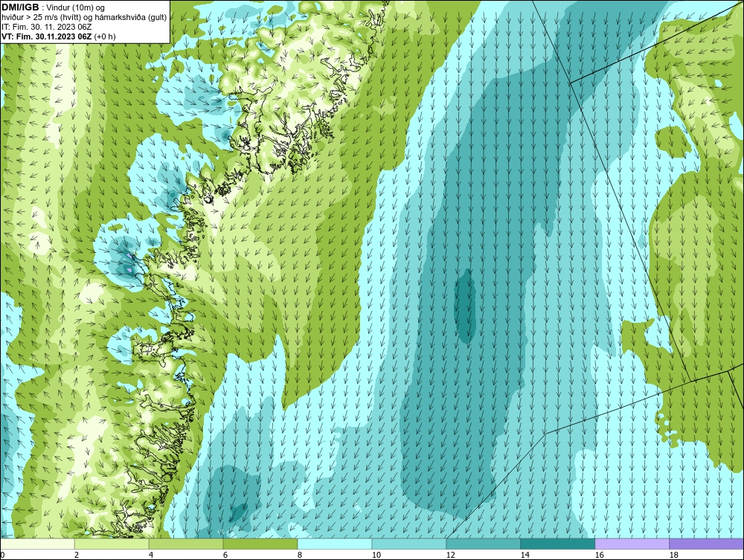Click the 'IT: Fim. 30. 11. 2023 06Z' line

point(47,27)
